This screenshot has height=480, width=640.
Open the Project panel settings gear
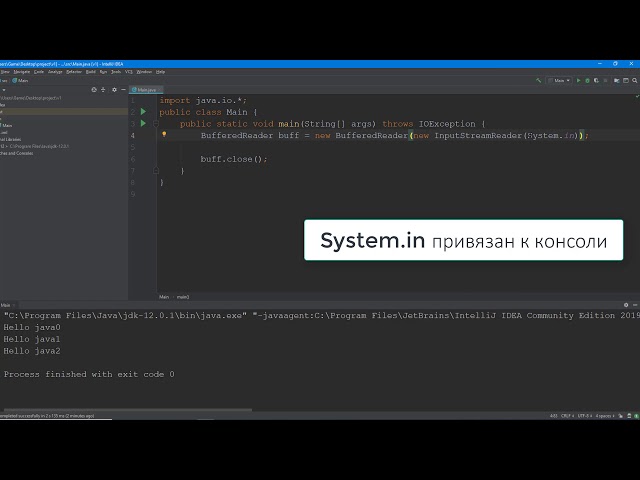pos(112,89)
